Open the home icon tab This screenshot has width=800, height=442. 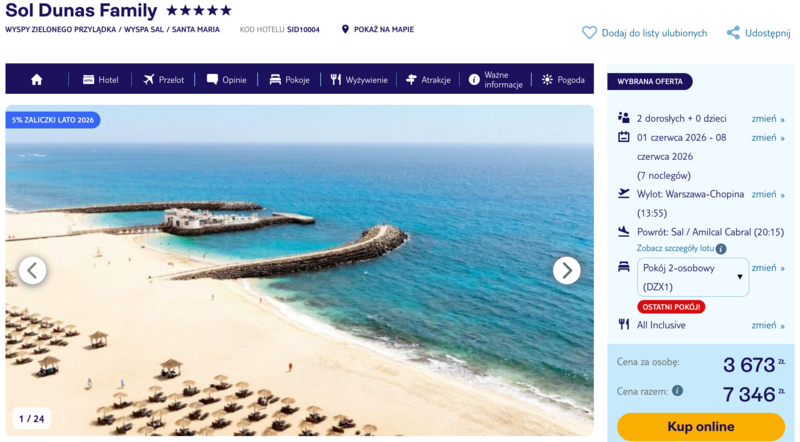[36, 80]
